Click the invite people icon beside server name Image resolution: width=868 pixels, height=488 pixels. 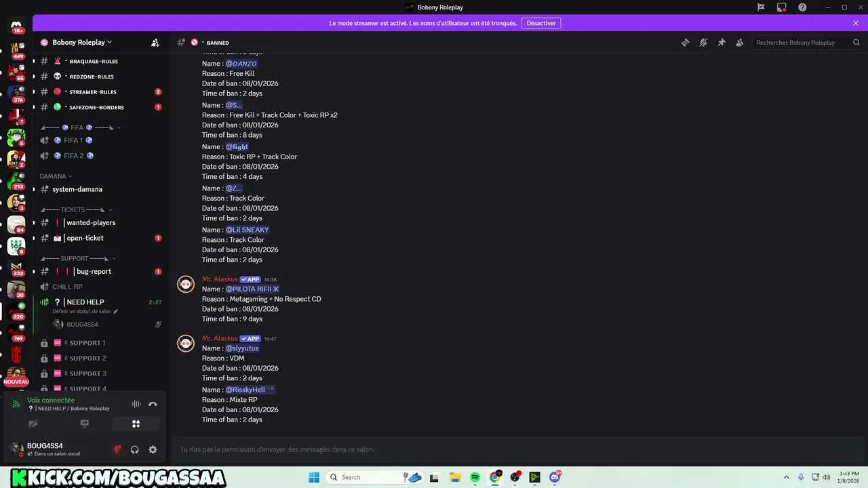pos(155,42)
